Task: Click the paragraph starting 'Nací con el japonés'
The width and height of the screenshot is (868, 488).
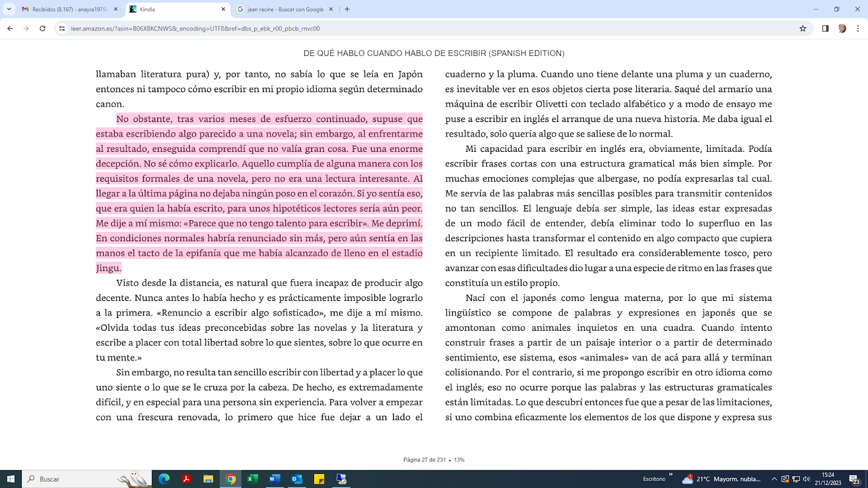Action: (609, 357)
